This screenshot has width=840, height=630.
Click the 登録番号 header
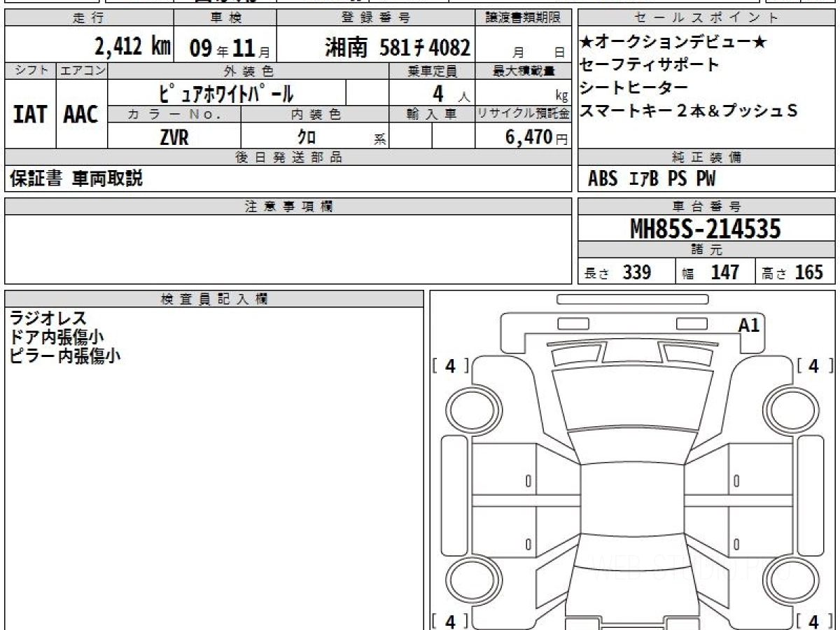click(377, 18)
